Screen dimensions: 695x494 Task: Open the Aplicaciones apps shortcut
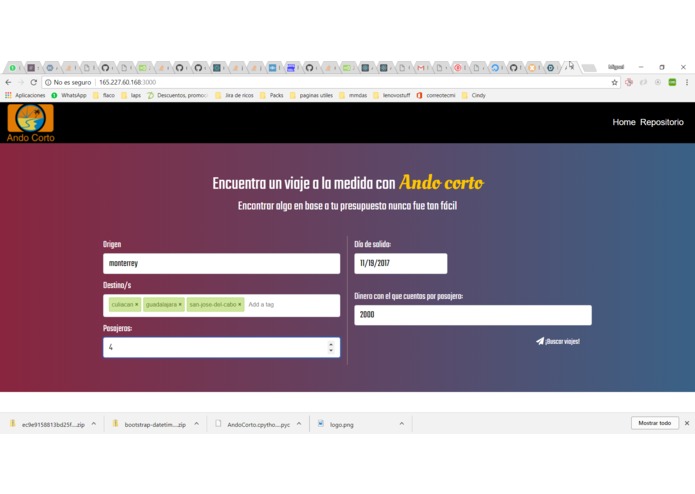(x=25, y=95)
